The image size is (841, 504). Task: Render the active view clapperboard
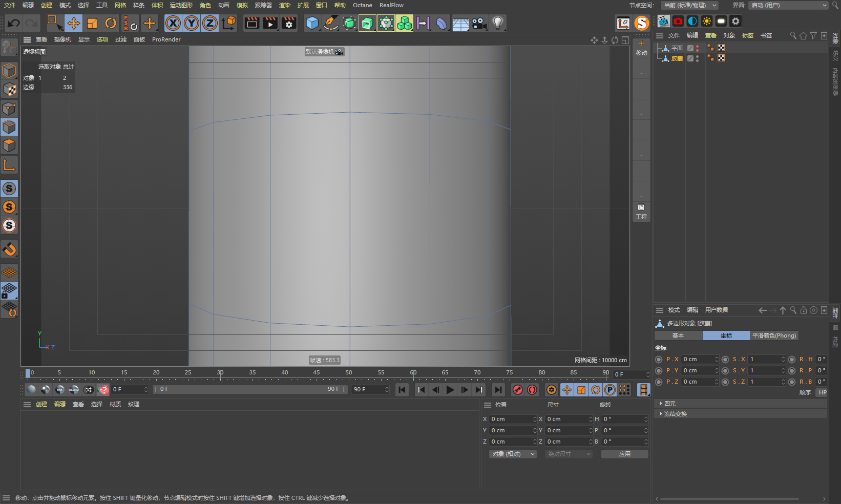252,23
